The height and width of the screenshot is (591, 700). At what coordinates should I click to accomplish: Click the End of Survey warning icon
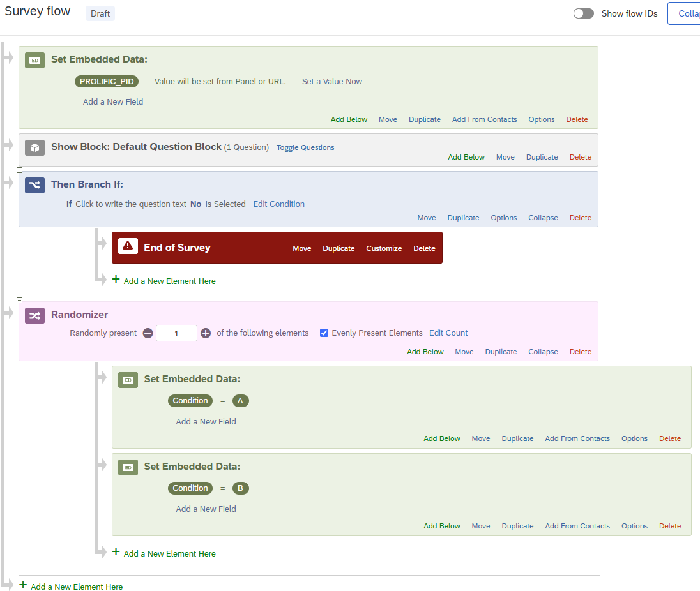pos(128,246)
